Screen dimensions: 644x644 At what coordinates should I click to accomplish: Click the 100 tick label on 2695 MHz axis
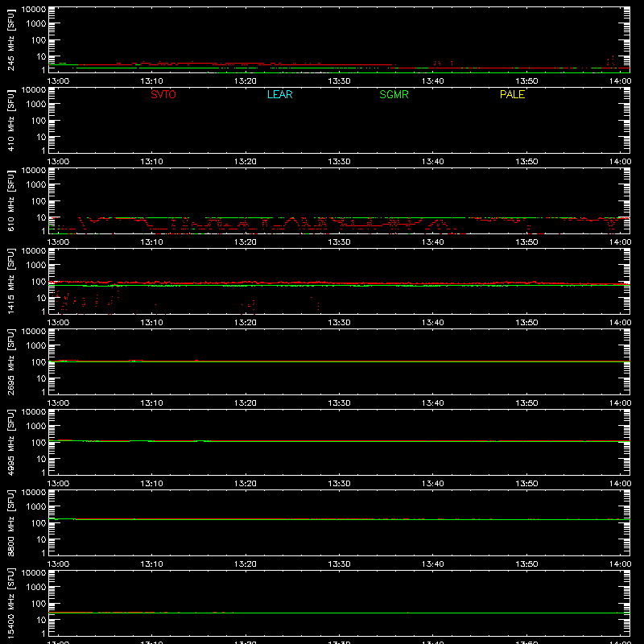pyautogui.click(x=39, y=362)
